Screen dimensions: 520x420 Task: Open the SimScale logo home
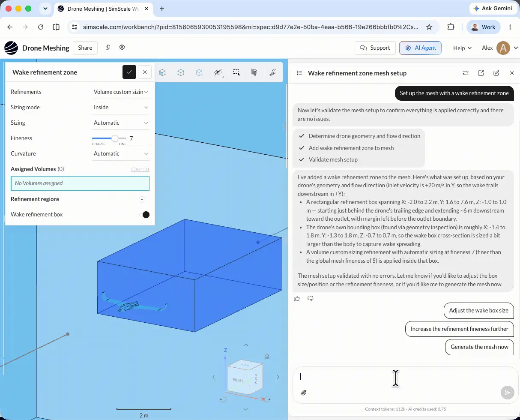coord(11,48)
